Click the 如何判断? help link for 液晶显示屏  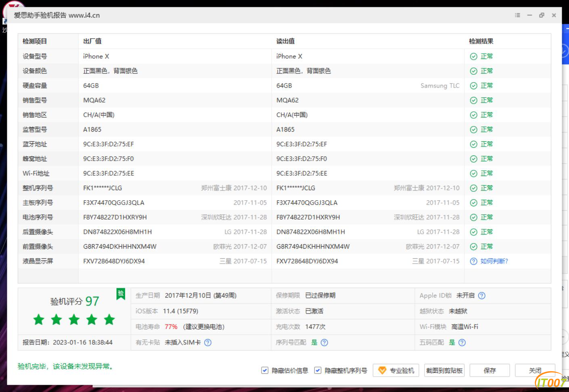coord(494,261)
